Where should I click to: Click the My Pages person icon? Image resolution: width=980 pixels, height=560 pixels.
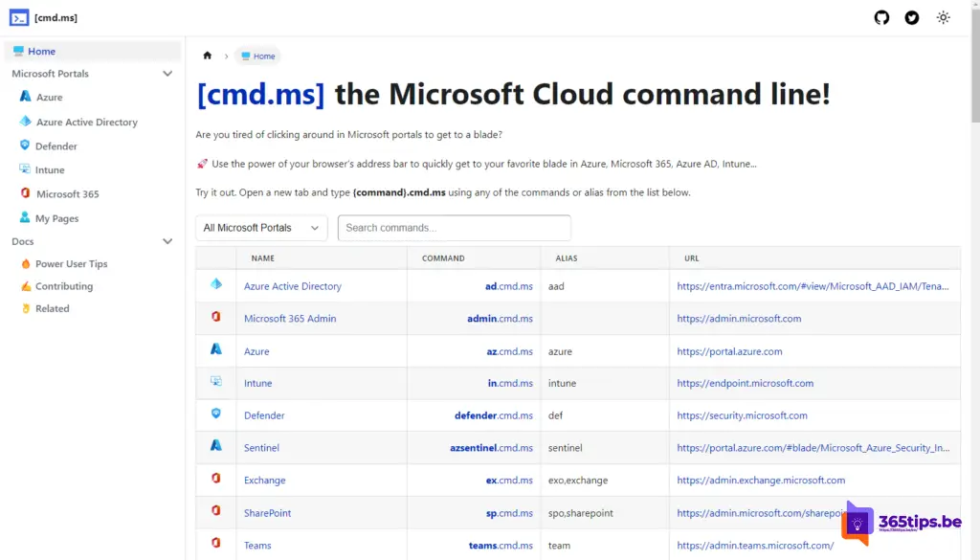26,218
